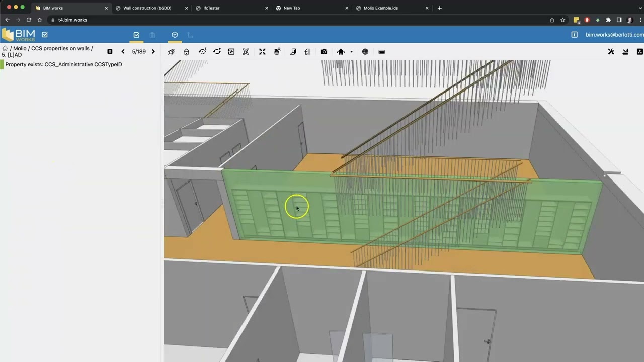
Task: Select the dotted orbit path tool
Action: (202, 52)
